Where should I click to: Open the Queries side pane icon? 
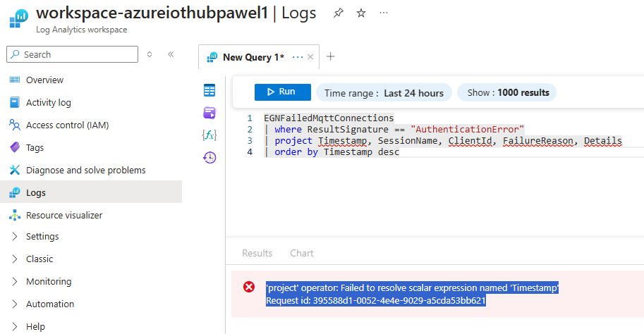point(209,113)
